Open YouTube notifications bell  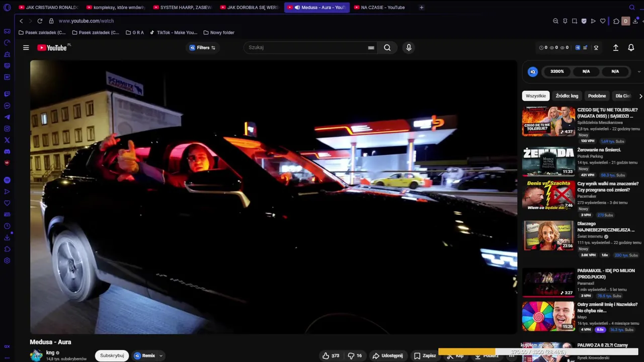point(631,48)
